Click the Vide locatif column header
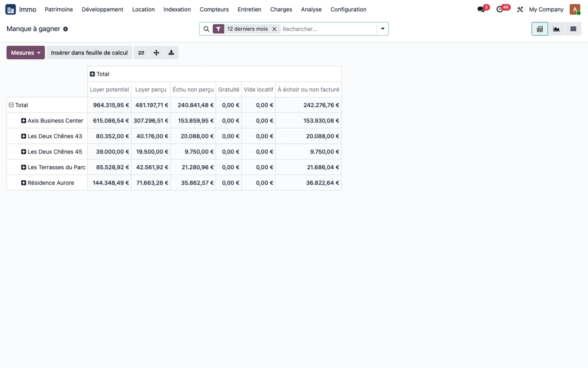The width and height of the screenshot is (588, 368). coord(258,89)
